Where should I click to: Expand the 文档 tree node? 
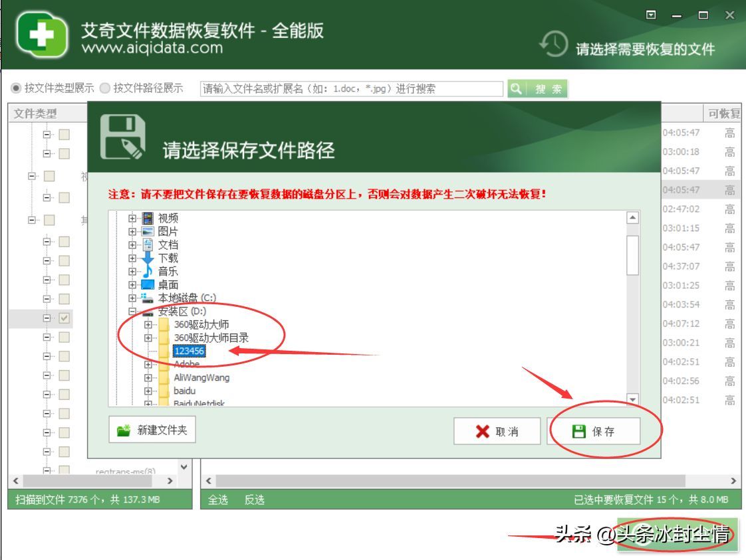coord(132,245)
